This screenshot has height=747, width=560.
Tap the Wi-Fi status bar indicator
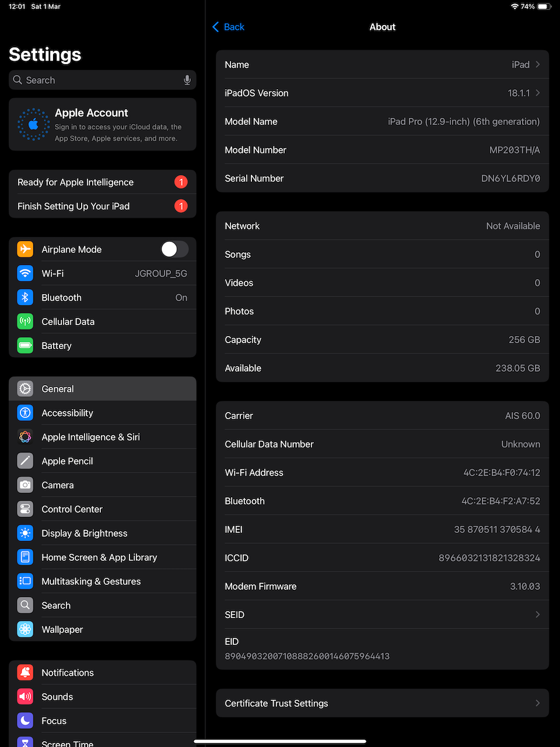tap(514, 6)
